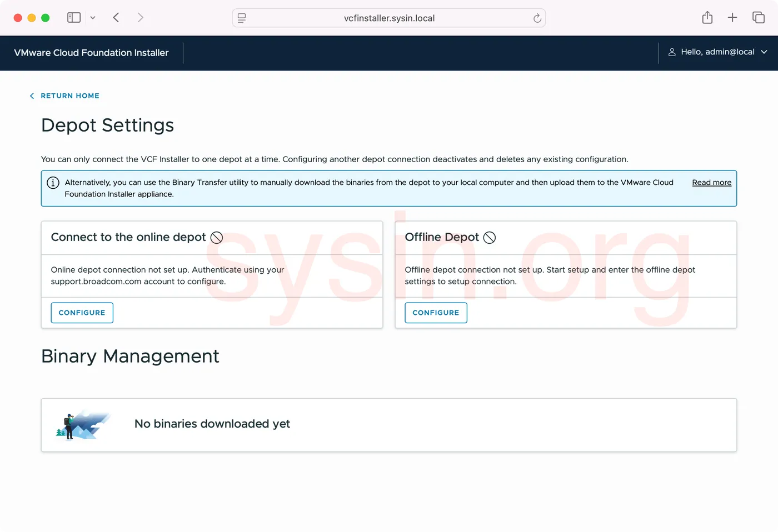778x532 pixels.
Task: Click the RETURN HOME link
Action: (x=70, y=96)
